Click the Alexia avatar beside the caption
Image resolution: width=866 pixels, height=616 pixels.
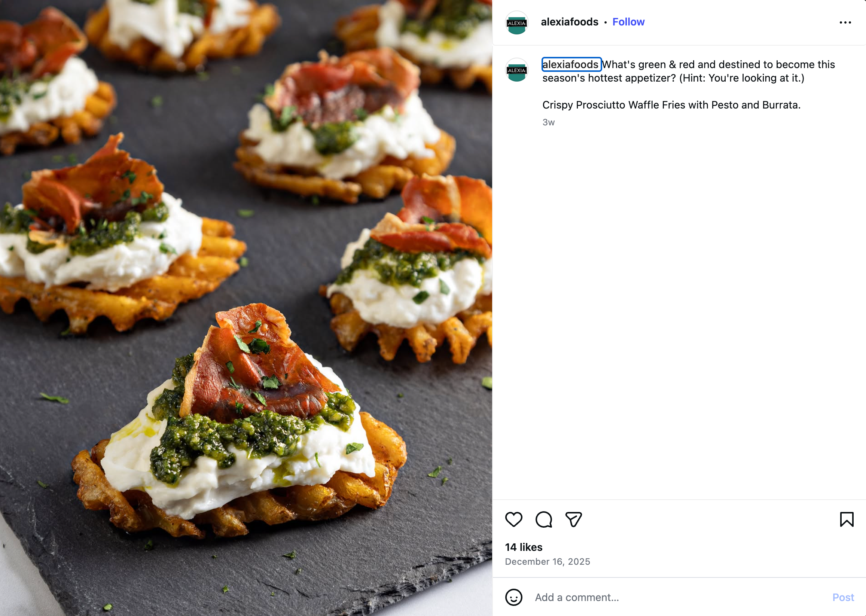516,70
